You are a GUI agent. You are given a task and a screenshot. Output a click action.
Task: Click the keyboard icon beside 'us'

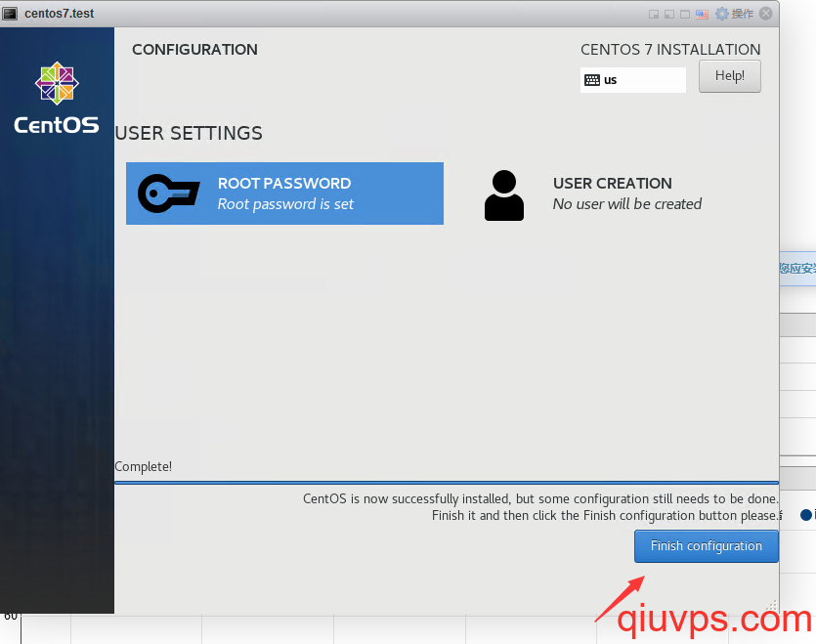[592, 80]
